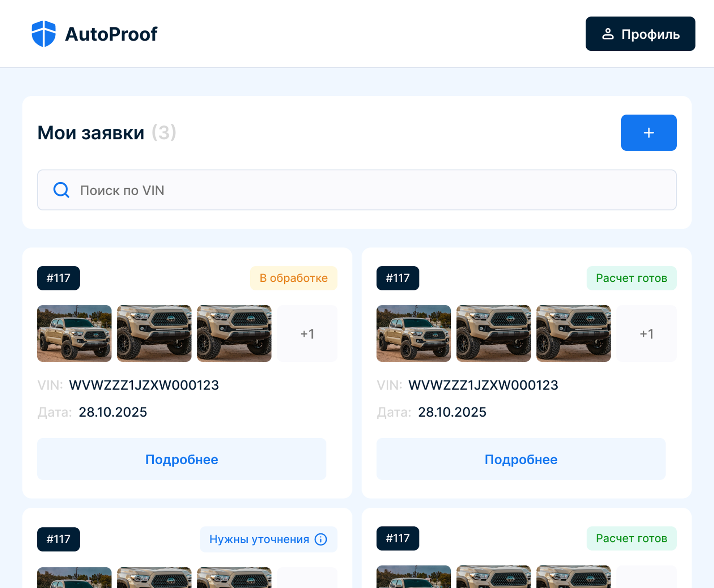
Task: Add new request with plus button
Action: click(x=648, y=133)
